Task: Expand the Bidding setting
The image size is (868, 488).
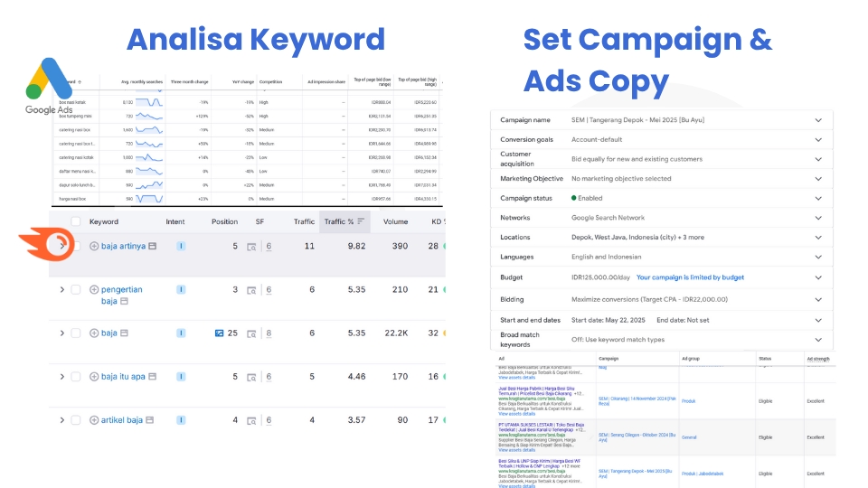Action: 818,300
